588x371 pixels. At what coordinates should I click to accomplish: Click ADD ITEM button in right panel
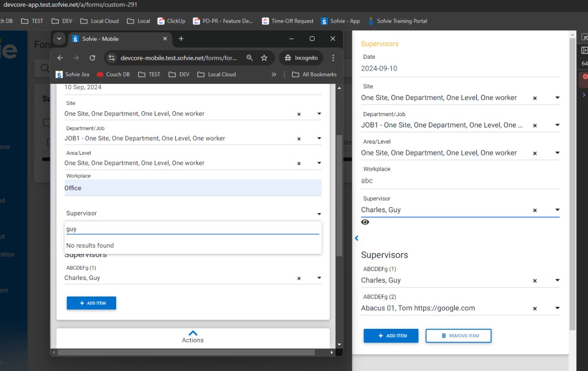(x=391, y=336)
